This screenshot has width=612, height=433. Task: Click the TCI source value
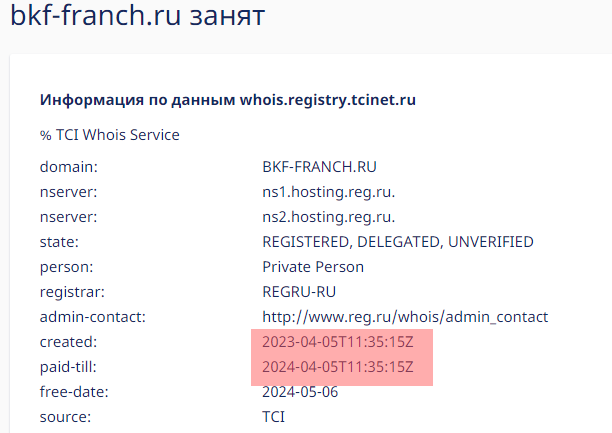(x=274, y=417)
